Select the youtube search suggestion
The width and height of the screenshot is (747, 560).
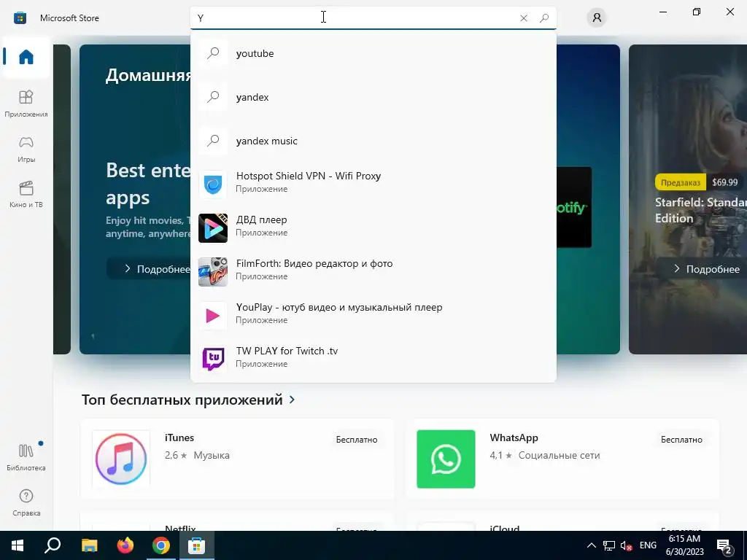click(373, 53)
